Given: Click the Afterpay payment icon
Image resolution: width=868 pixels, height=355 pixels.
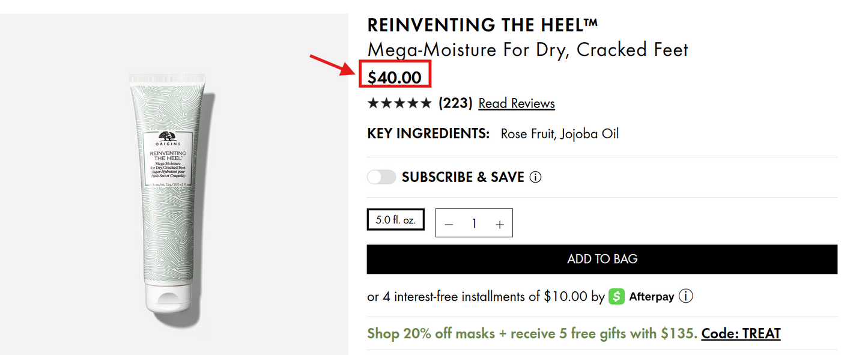Looking at the screenshot, I should click(x=616, y=296).
